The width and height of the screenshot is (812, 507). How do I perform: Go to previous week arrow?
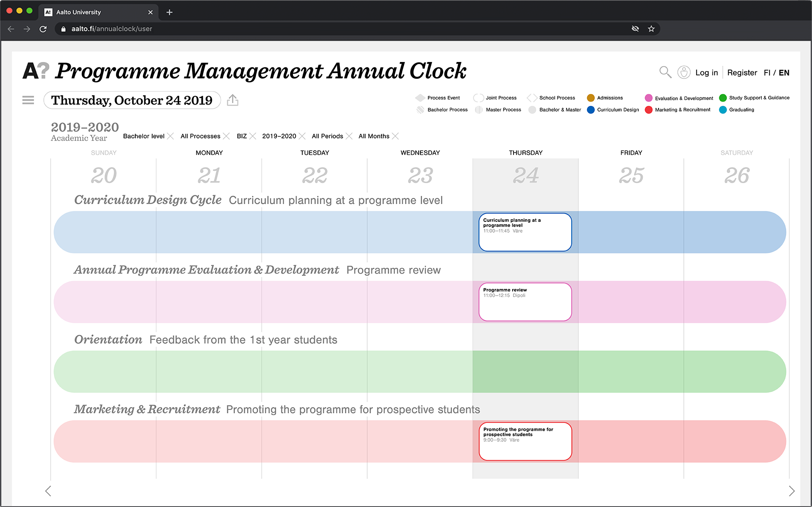pos(48,491)
